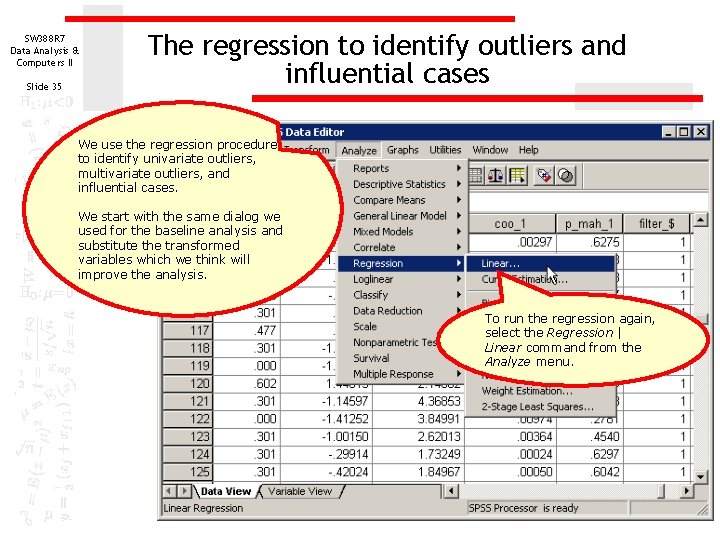720x540 pixels.
Task: Toggle the Value Labels tag icon
Action: point(544,175)
